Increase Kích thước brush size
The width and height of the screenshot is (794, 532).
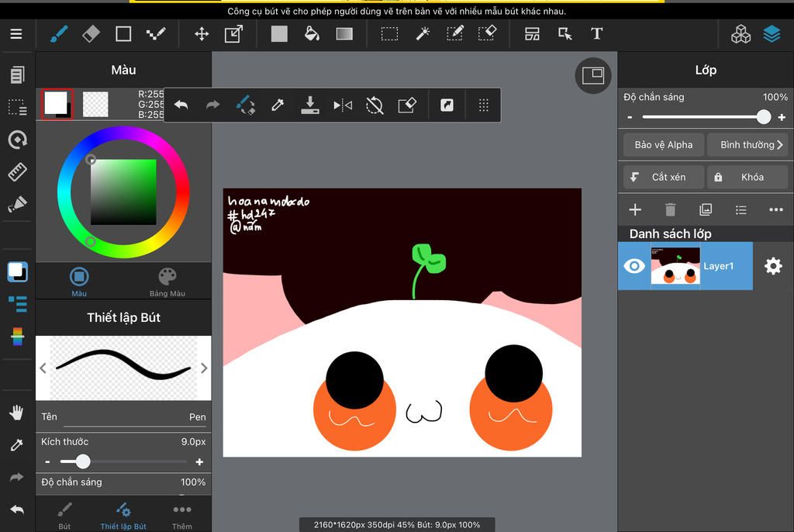pos(199,462)
